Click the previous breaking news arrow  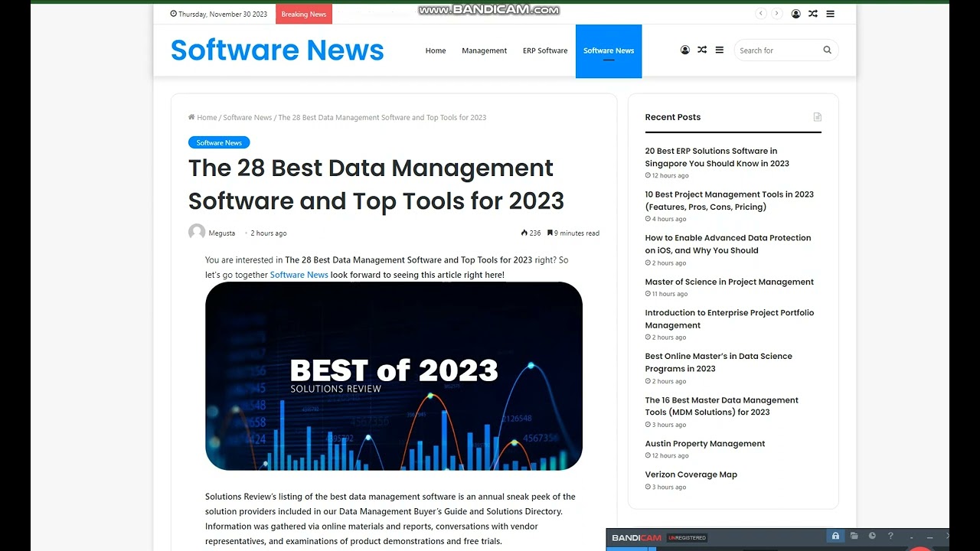[x=761, y=14]
